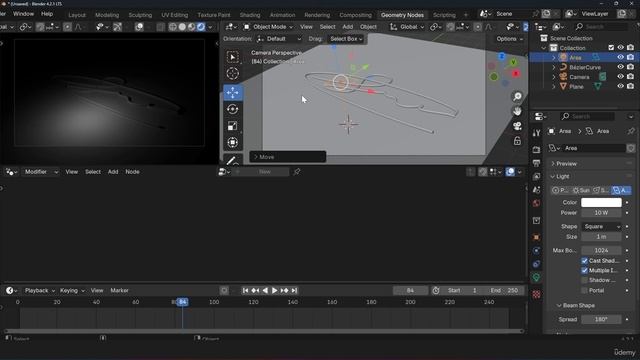
Task: Jump to last frame in timeline
Action: point(294,290)
